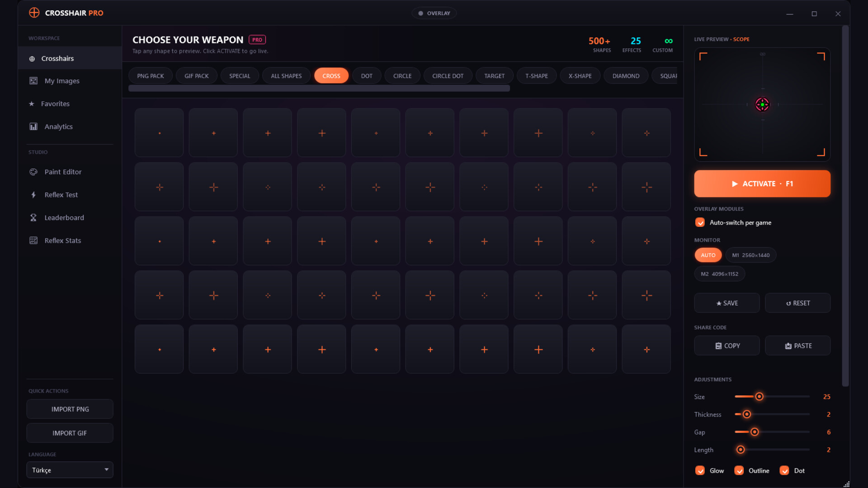
Task: Open My Images from the sidebar
Action: [x=70, y=81]
